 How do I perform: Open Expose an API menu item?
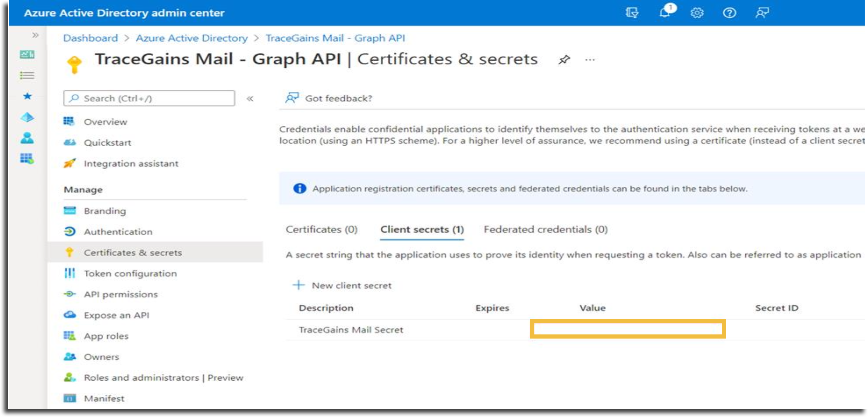[x=116, y=315]
